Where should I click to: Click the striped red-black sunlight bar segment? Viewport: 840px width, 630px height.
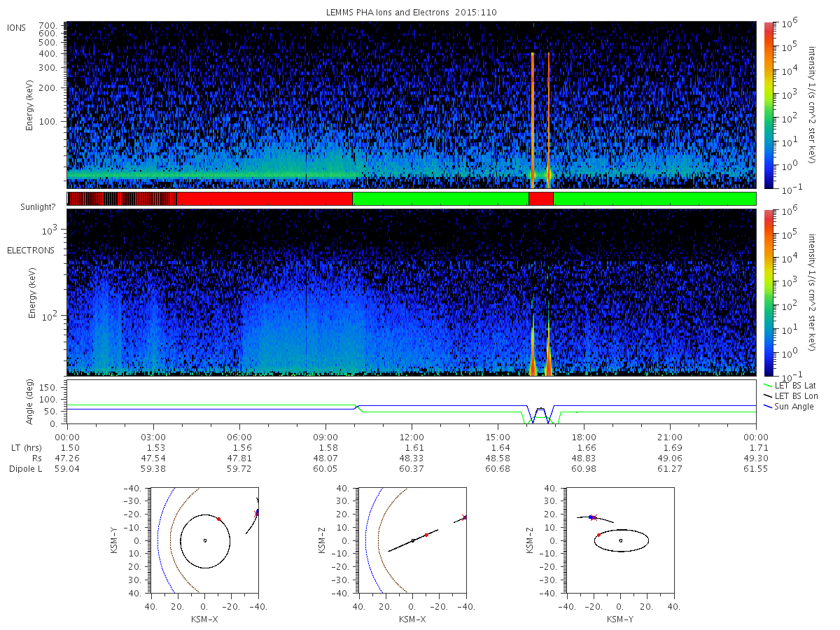122,199
